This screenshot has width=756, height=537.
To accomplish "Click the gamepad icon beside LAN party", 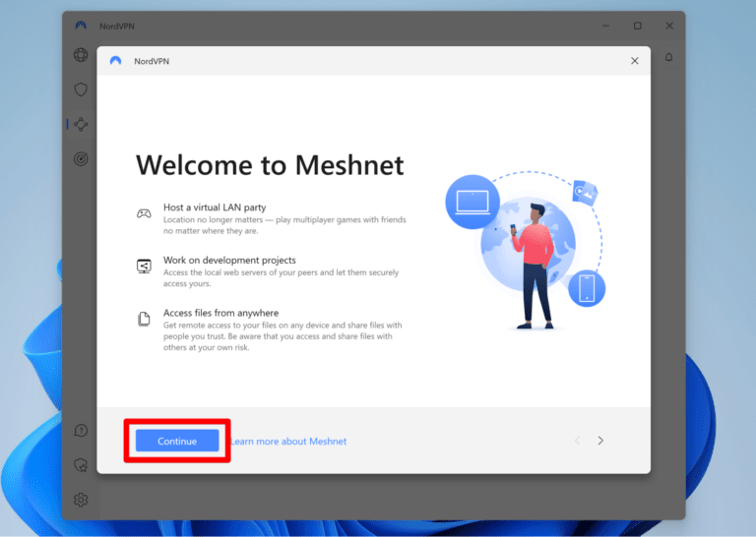I will pos(144,212).
